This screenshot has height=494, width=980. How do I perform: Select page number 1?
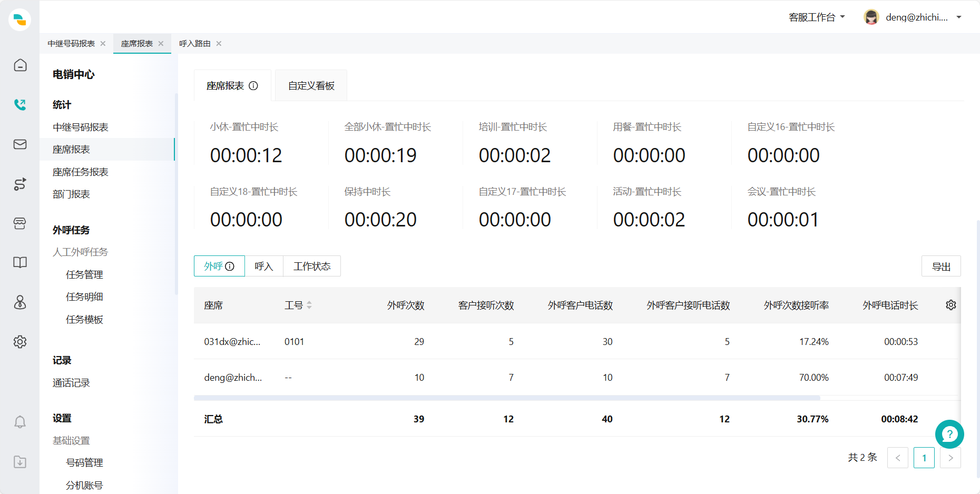pos(924,458)
